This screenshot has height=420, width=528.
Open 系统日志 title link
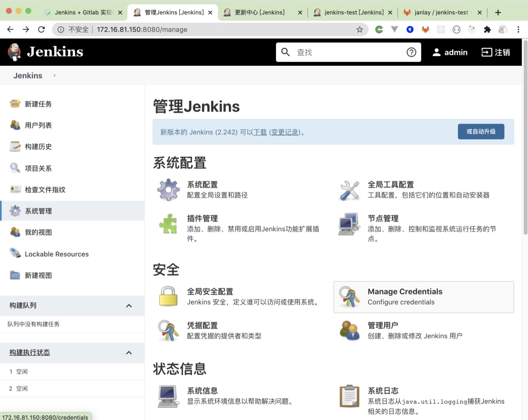383,391
